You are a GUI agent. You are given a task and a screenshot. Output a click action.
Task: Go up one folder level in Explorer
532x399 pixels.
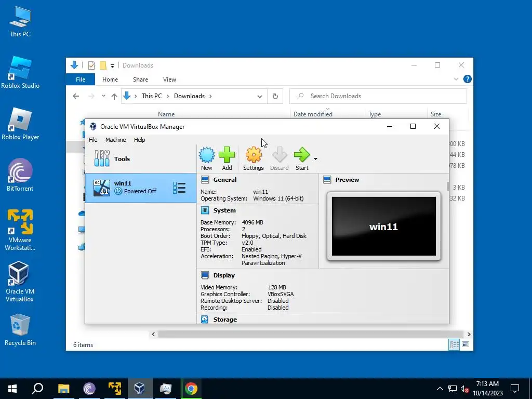click(x=114, y=96)
